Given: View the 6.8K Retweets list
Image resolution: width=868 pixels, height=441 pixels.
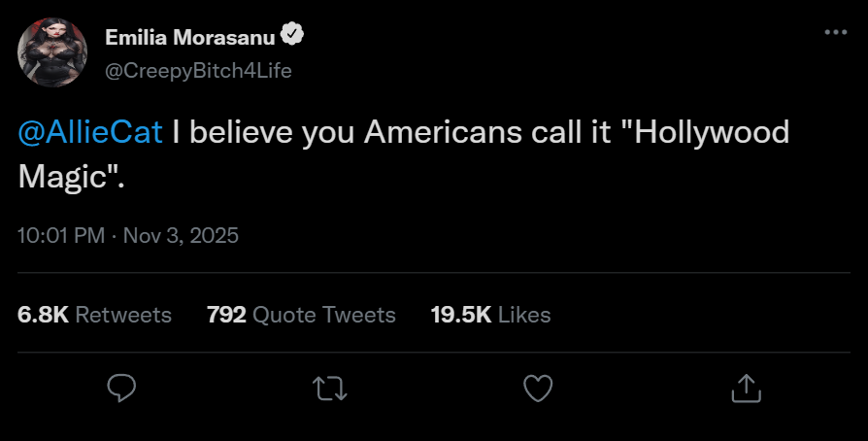Looking at the screenshot, I should tap(94, 315).
